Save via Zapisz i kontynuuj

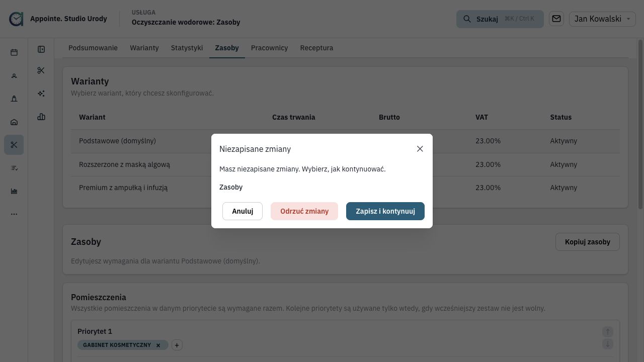click(x=385, y=211)
